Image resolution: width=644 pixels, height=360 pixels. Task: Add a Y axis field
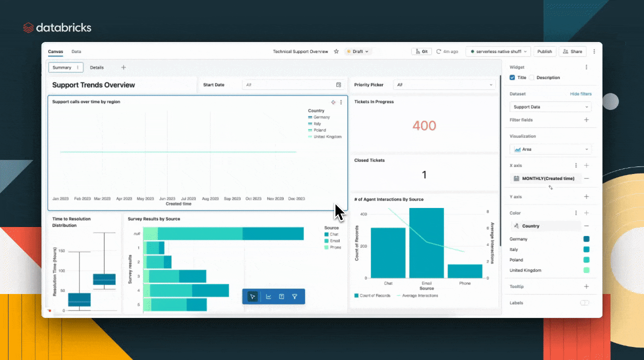point(586,197)
